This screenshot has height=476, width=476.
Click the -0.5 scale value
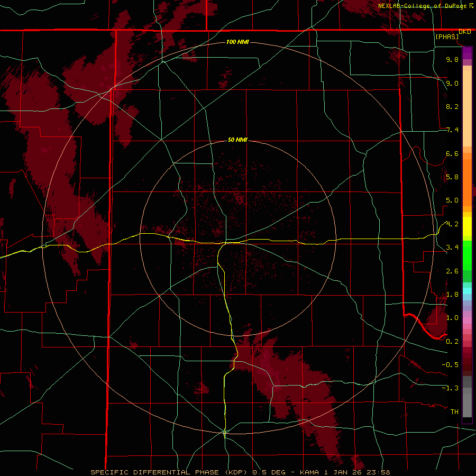pos(450,365)
